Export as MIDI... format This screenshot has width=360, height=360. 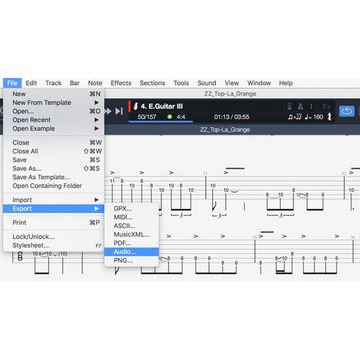point(132,217)
